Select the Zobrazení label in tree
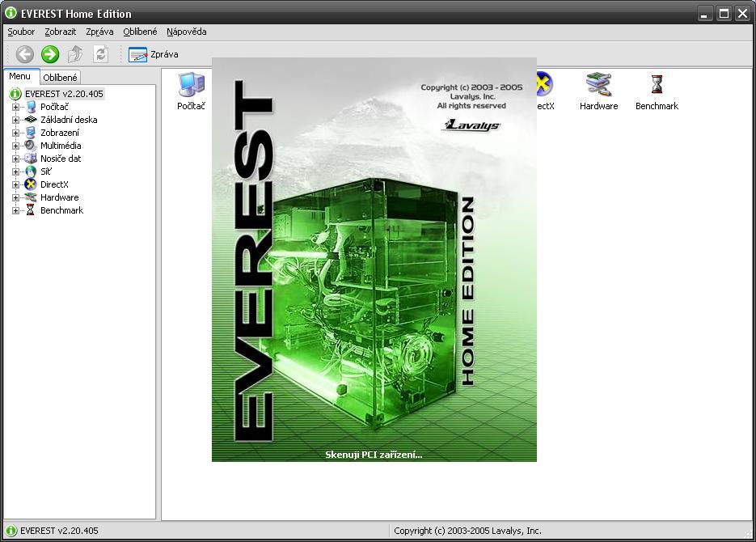 60,133
